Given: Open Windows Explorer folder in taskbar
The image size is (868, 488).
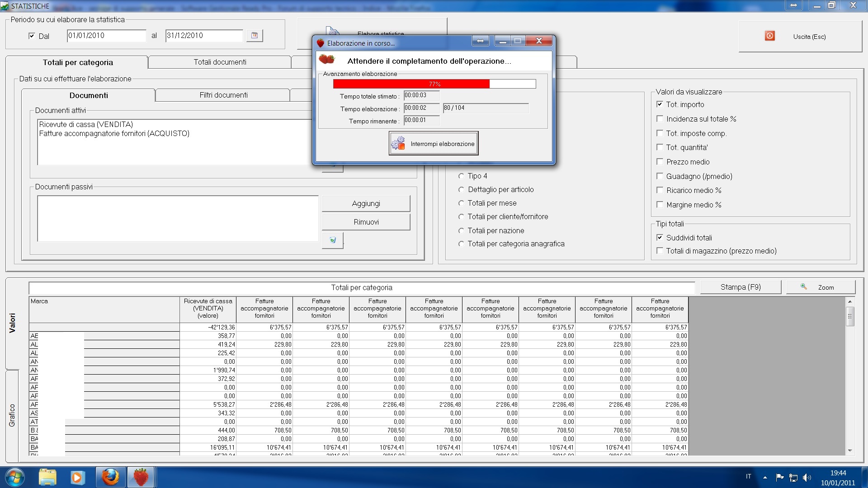Looking at the screenshot, I should click(47, 477).
